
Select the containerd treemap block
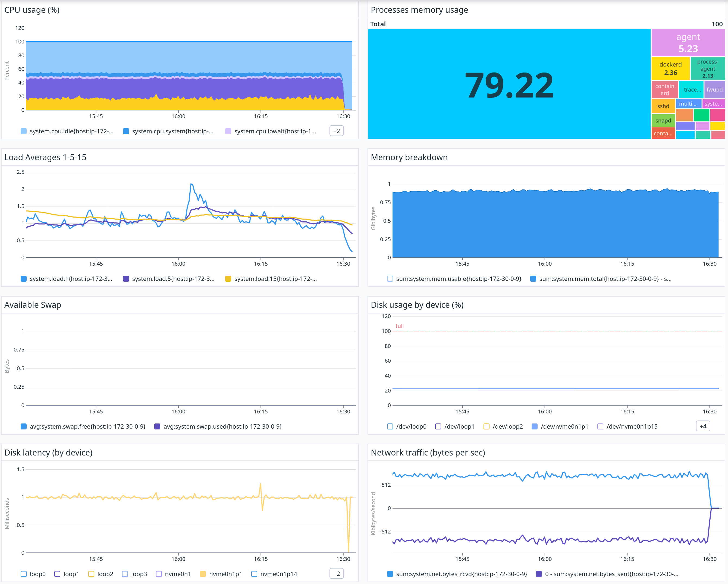click(x=664, y=89)
